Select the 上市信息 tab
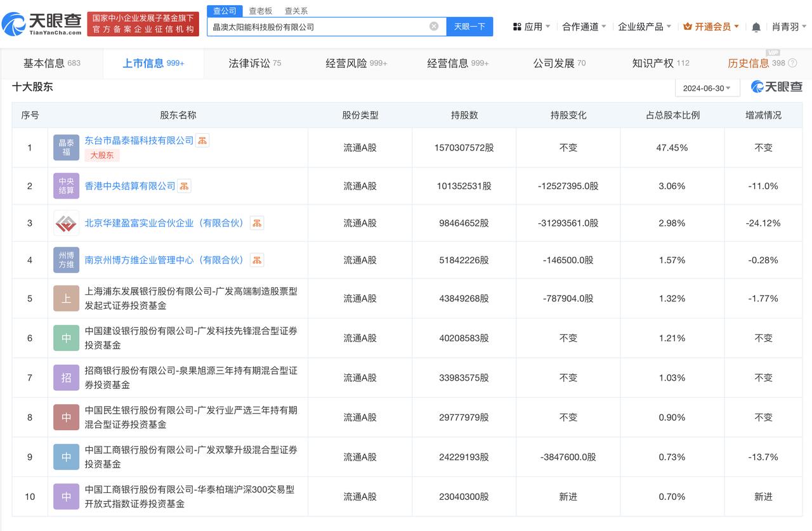The image size is (812, 531). (154, 63)
